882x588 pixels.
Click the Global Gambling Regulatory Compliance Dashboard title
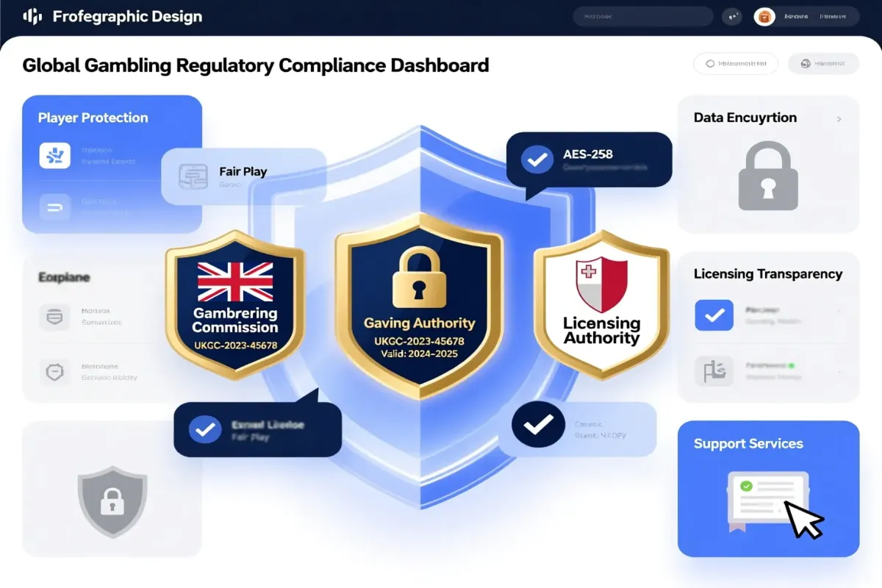click(256, 65)
